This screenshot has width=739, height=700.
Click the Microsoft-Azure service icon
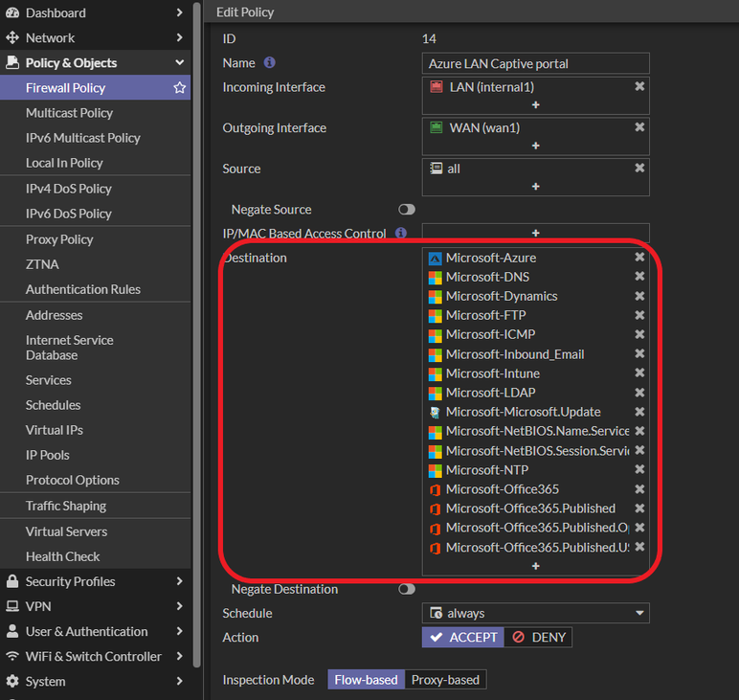click(435, 259)
